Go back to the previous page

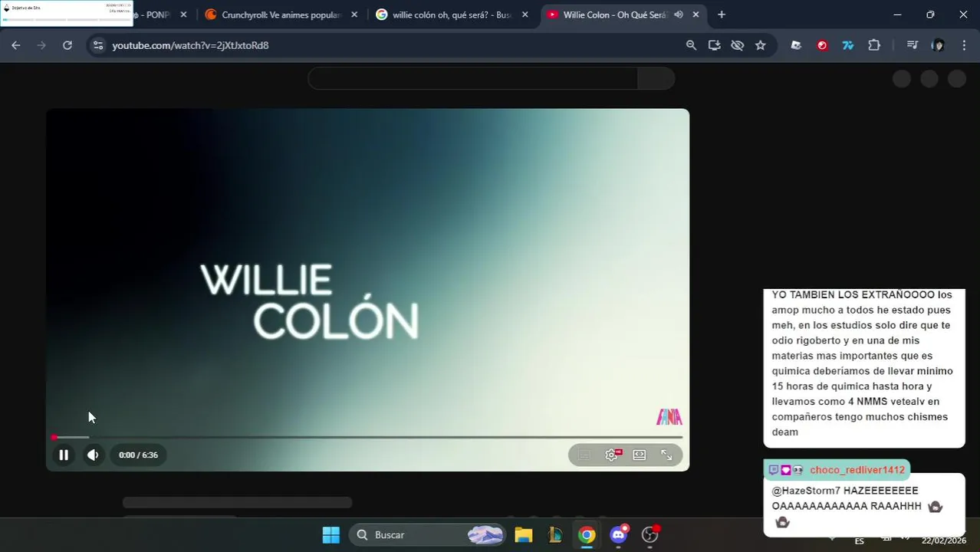(x=16, y=45)
